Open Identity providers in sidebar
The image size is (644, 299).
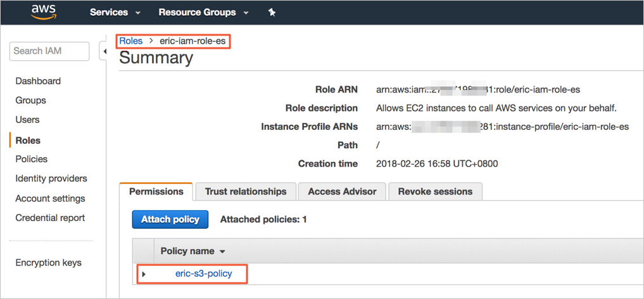pyautogui.click(x=51, y=179)
